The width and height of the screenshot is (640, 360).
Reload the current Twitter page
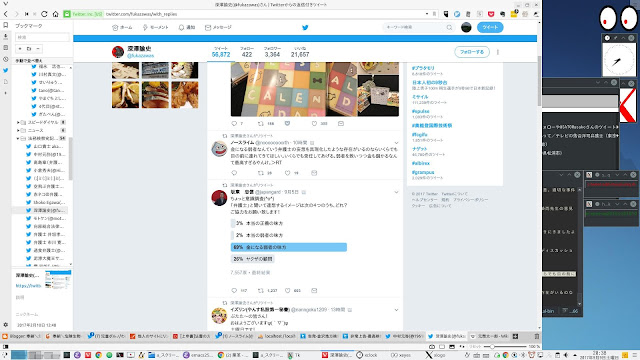[44, 14]
